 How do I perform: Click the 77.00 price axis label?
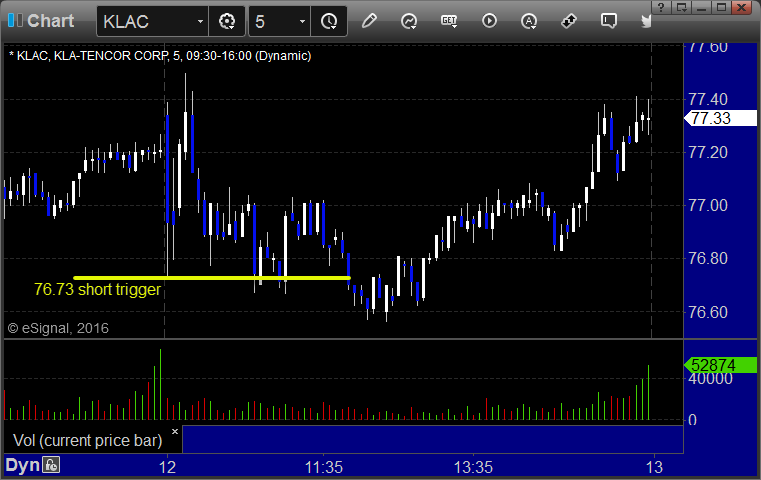[x=708, y=205]
